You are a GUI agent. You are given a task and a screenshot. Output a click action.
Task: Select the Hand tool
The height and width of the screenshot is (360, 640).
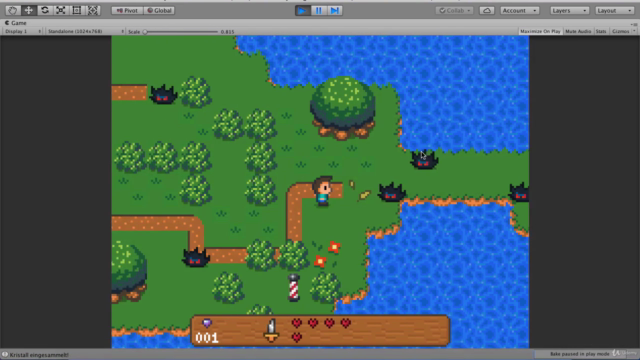pos(12,10)
